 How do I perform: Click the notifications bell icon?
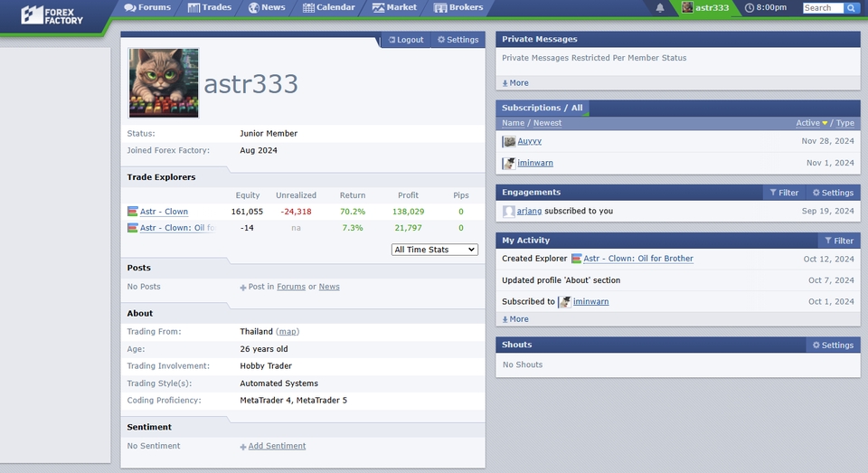[x=660, y=8]
